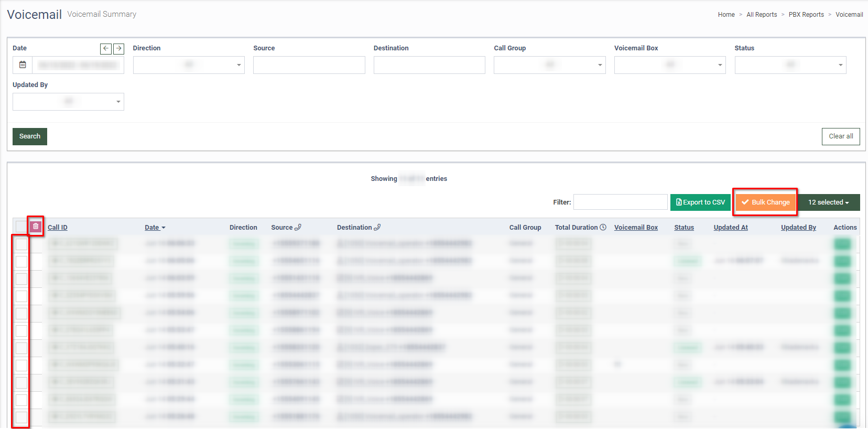Click the Bulk Change button
Image resolution: width=868 pixels, height=429 pixels.
(x=765, y=202)
